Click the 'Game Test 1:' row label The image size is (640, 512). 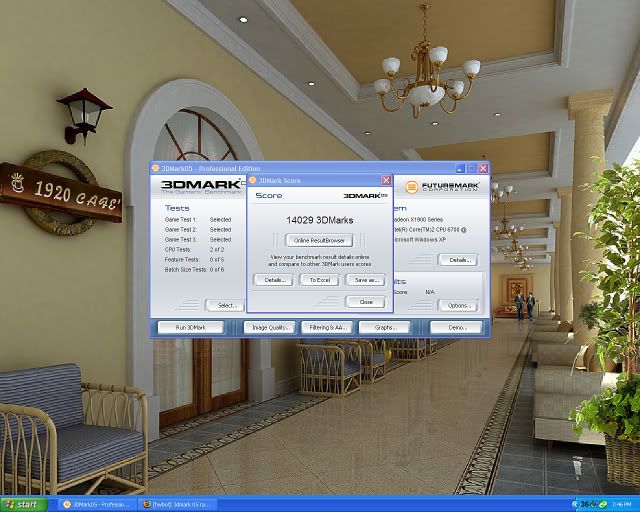click(x=180, y=220)
